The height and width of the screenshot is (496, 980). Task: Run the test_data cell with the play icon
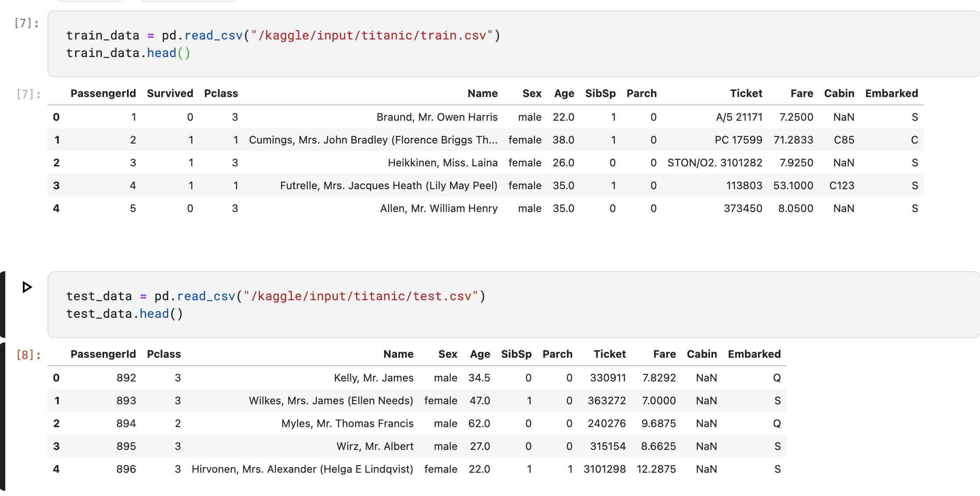[x=27, y=287]
